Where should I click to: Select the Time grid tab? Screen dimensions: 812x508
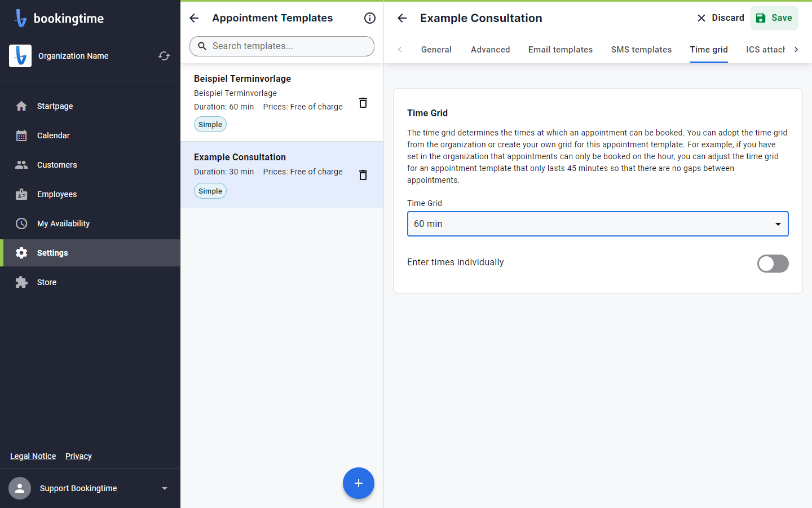[709, 50]
